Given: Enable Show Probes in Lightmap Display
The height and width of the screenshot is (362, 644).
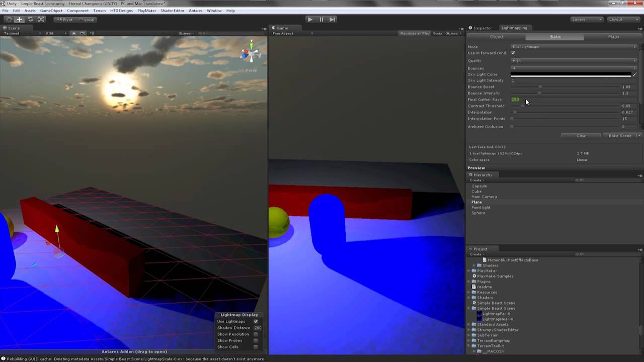Looking at the screenshot, I should coord(255,340).
